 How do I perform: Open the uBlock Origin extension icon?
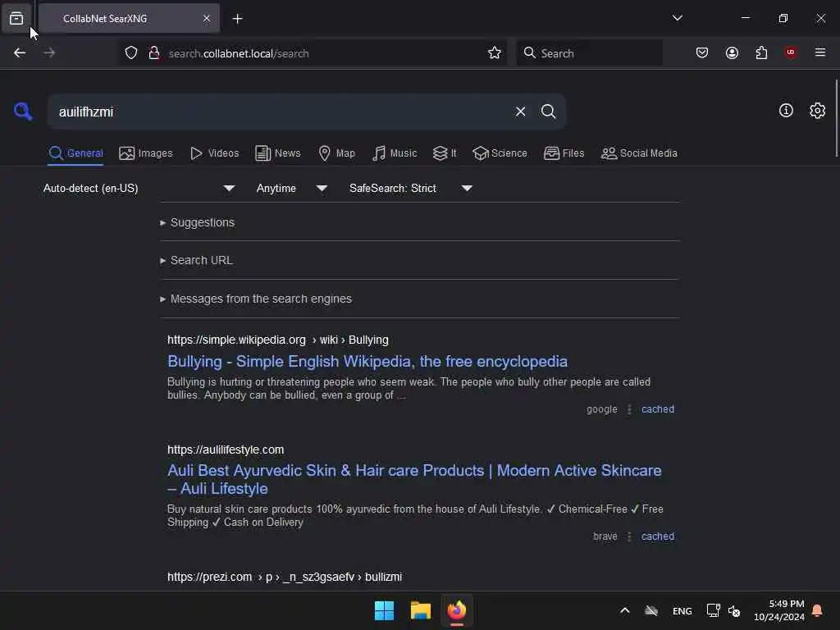790,52
